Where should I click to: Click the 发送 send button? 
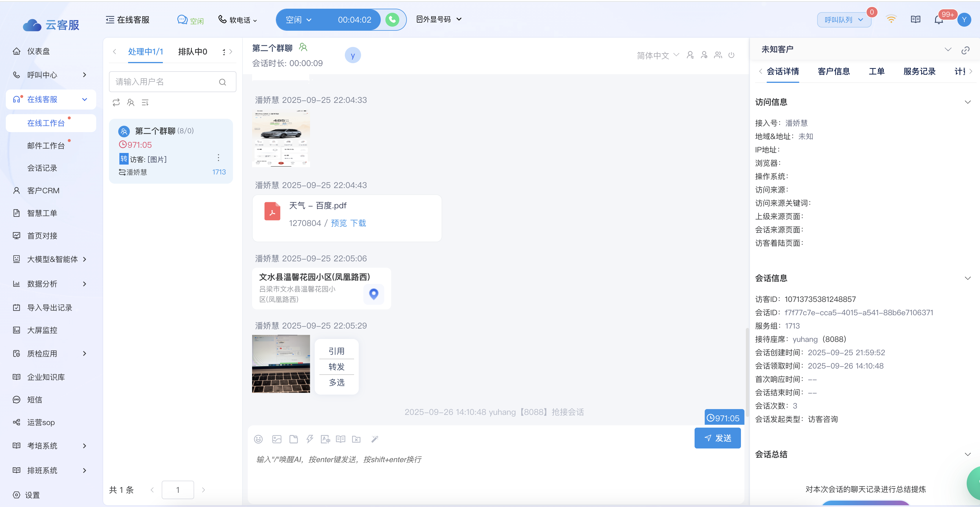point(717,438)
